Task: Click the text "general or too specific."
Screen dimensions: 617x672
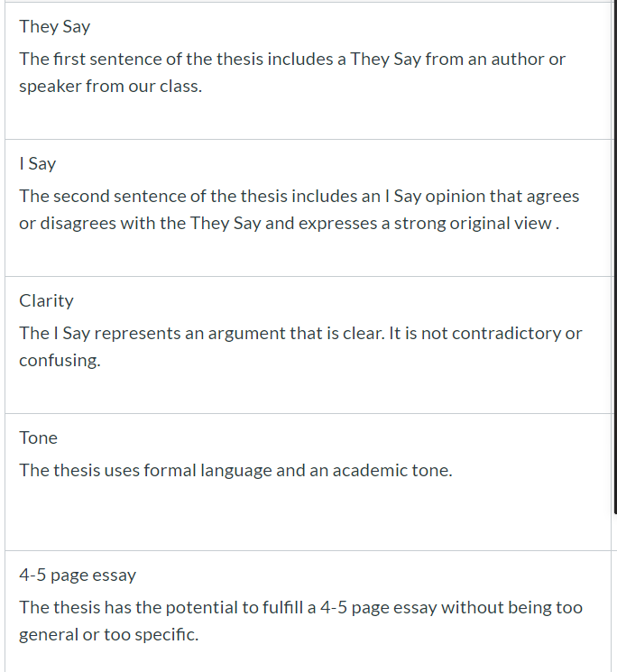Action: tap(109, 635)
